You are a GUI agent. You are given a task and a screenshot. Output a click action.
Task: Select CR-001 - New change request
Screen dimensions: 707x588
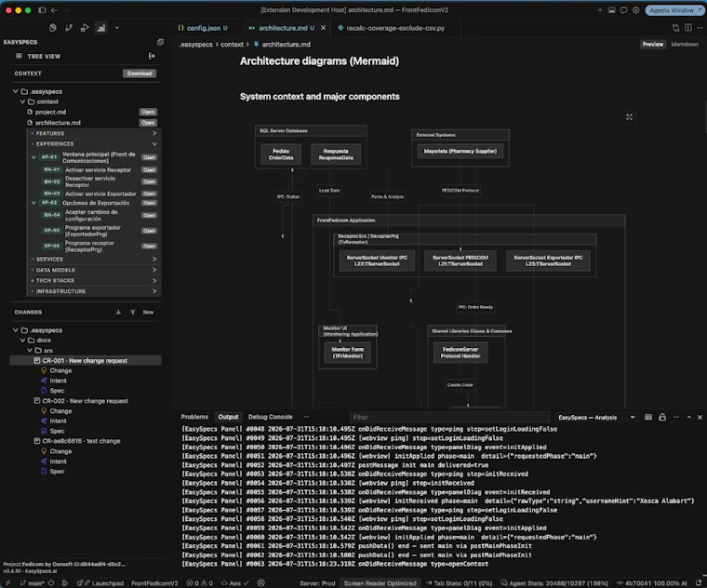pyautogui.click(x=86, y=361)
